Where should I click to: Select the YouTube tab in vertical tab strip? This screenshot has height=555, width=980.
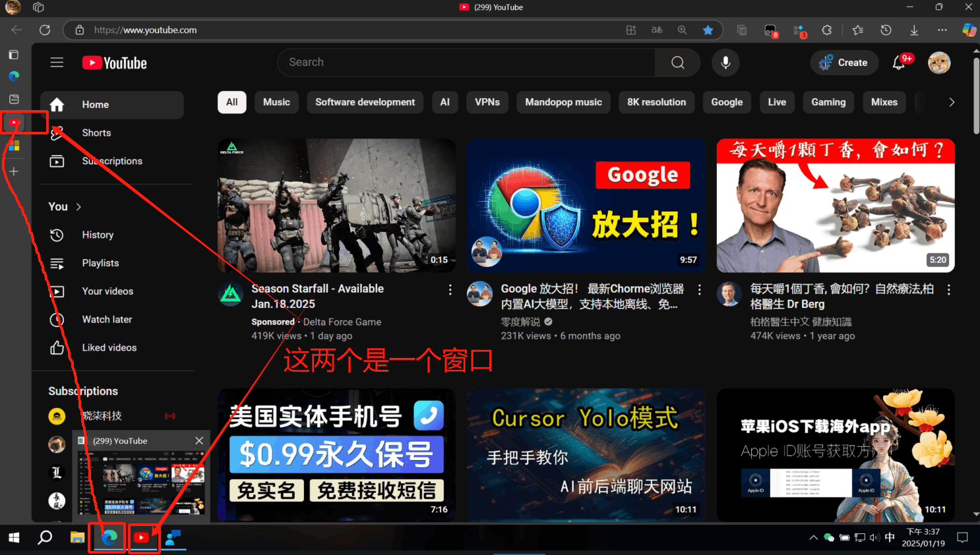coord(15,122)
